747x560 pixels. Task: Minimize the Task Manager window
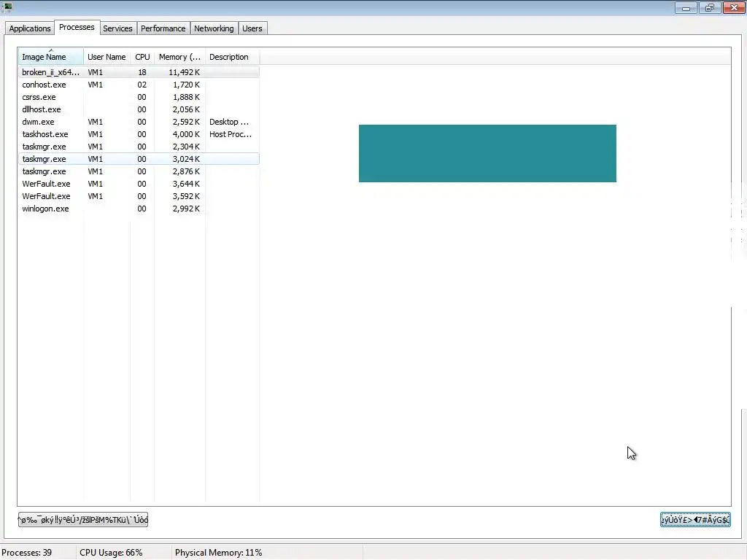pyautogui.click(x=686, y=7)
